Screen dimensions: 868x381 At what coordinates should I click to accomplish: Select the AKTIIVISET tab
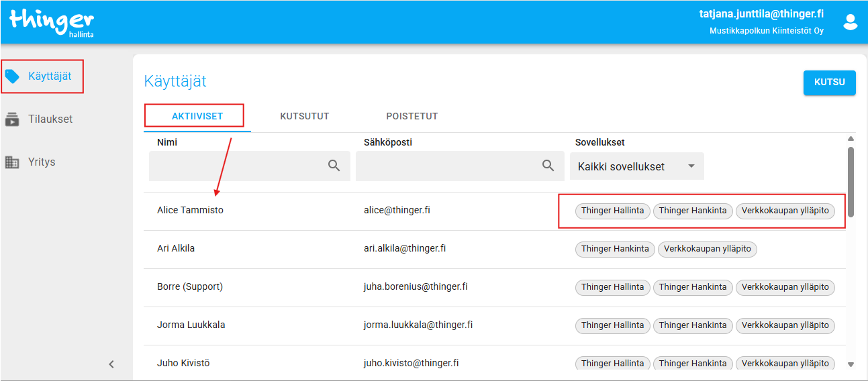[197, 116]
